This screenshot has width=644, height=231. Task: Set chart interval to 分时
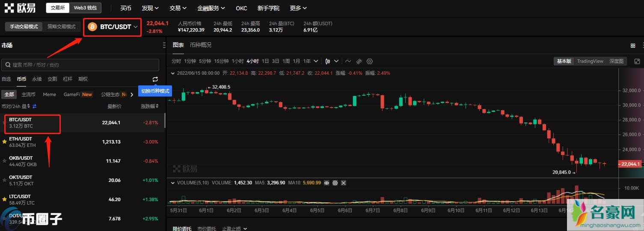tap(176, 61)
